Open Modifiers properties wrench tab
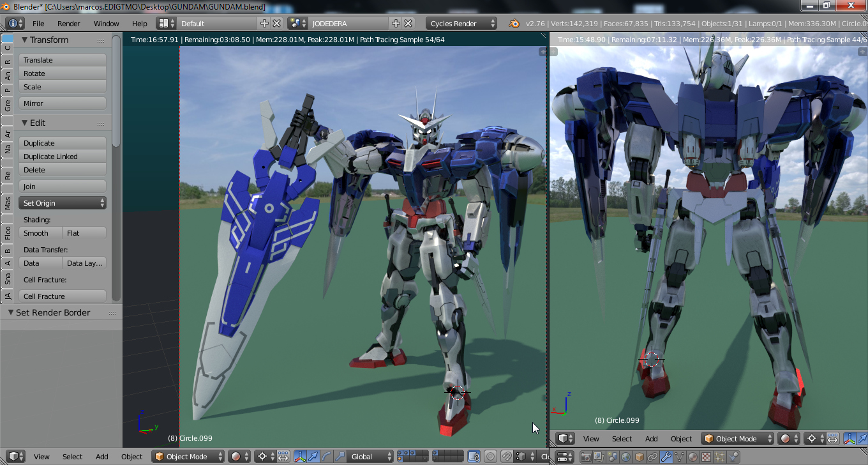Screen dimensions: 868x465 [666, 457]
